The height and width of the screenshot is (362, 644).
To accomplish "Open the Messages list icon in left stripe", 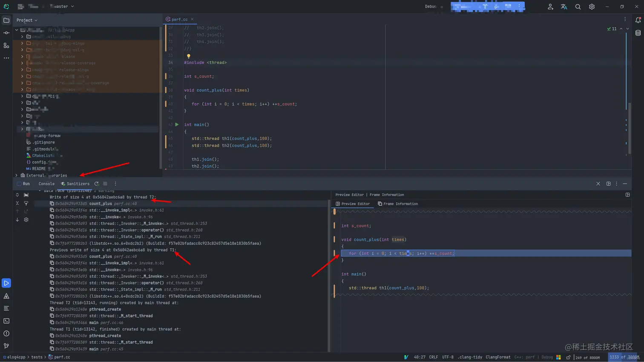I will tap(6, 308).
